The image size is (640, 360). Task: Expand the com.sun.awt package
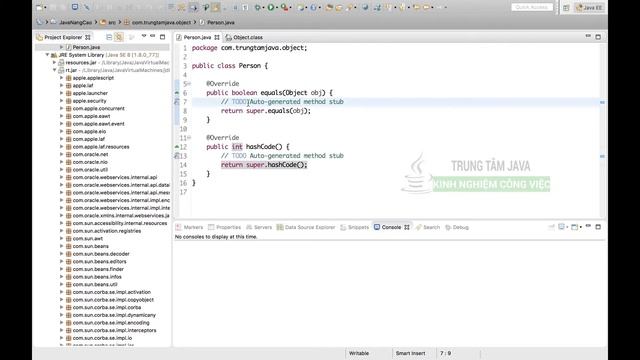tap(62, 238)
